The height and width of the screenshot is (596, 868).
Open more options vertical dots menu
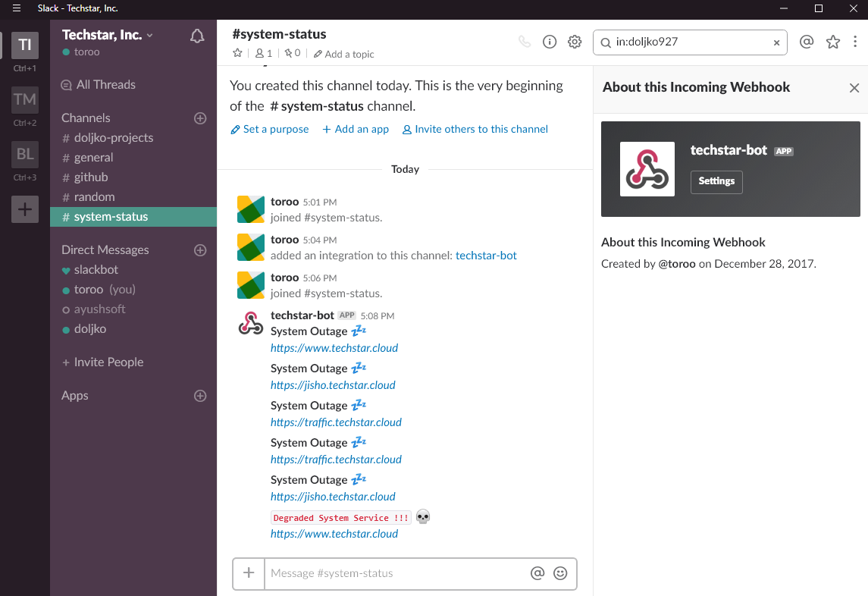pyautogui.click(x=855, y=42)
